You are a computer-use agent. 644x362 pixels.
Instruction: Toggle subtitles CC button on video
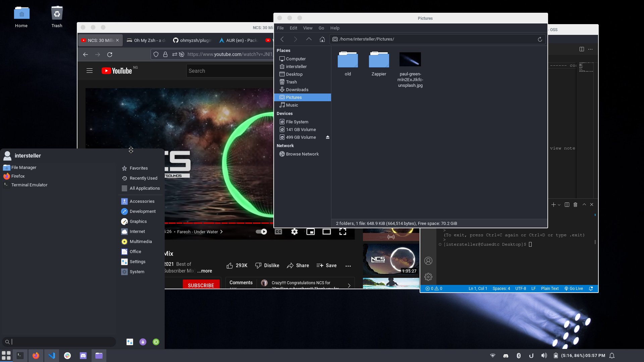(278, 232)
